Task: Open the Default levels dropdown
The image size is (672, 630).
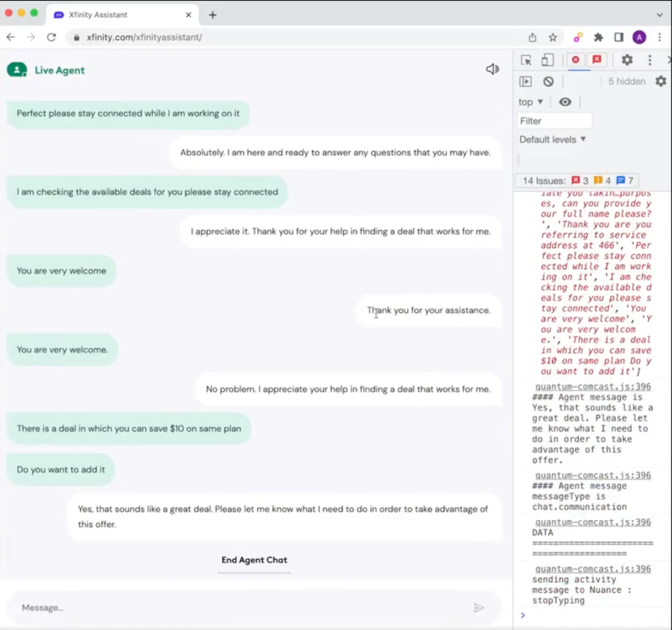Action: pyautogui.click(x=552, y=139)
